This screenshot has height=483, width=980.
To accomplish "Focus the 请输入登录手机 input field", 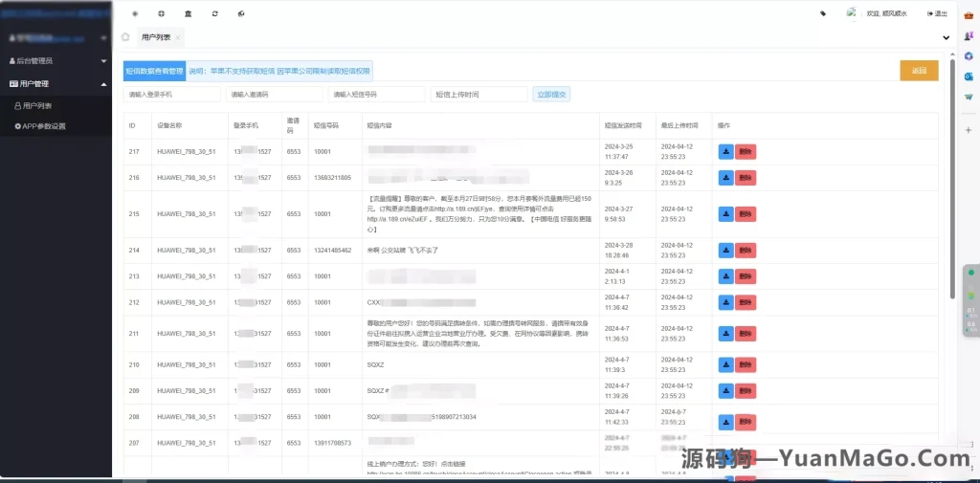I will 172,95.
